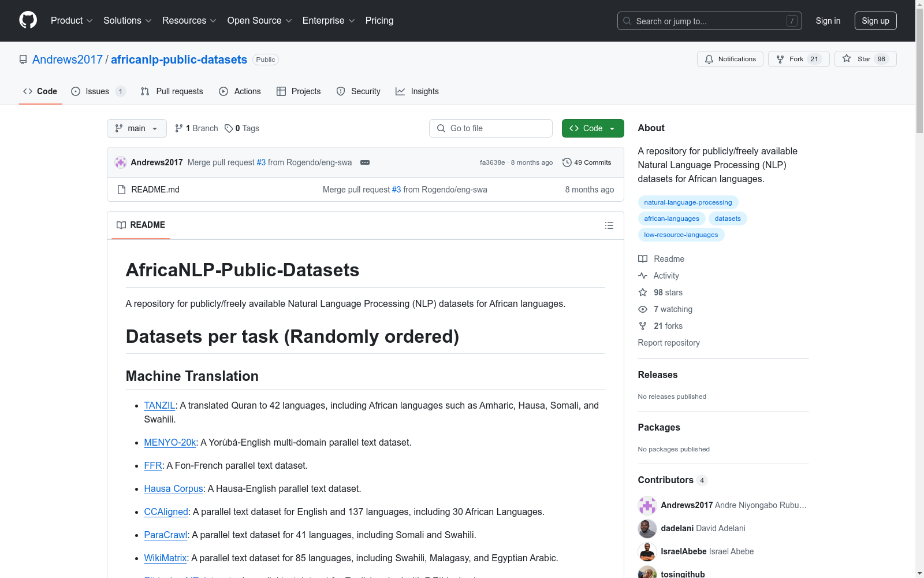
Task: Open commit details ellipsis
Action: point(365,162)
